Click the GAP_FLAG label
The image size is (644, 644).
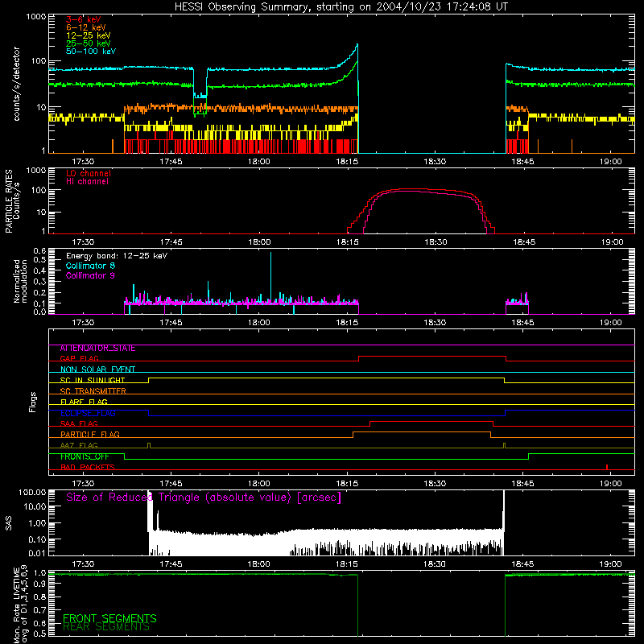[79, 358]
